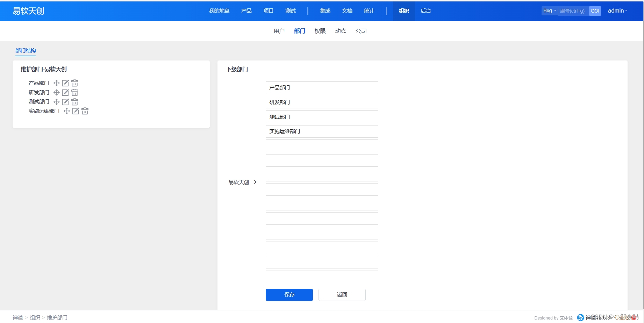644x323 pixels.
Task: Delete the 实施运维部门 department
Action: point(85,111)
